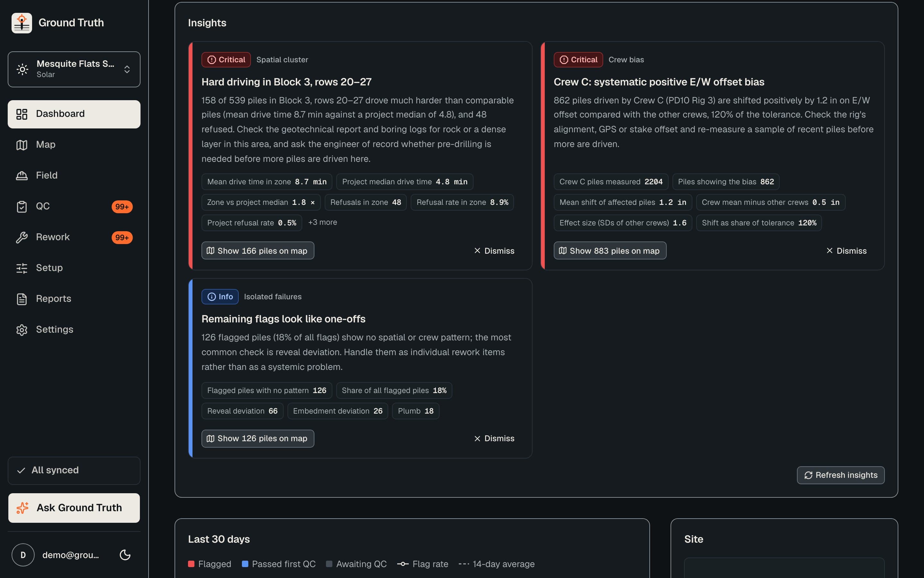This screenshot has width=924, height=578.
Task: Toggle the Passed first QC legend series
Action: (x=279, y=564)
